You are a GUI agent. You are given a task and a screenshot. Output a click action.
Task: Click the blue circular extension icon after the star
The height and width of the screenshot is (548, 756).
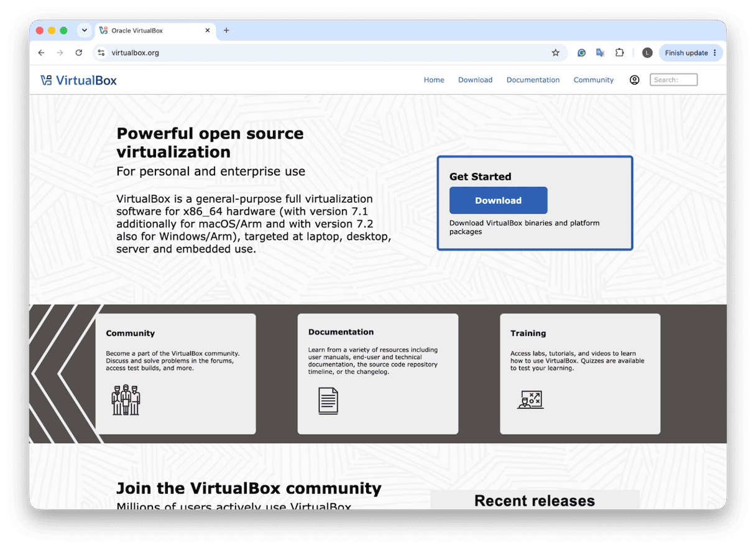pos(581,53)
